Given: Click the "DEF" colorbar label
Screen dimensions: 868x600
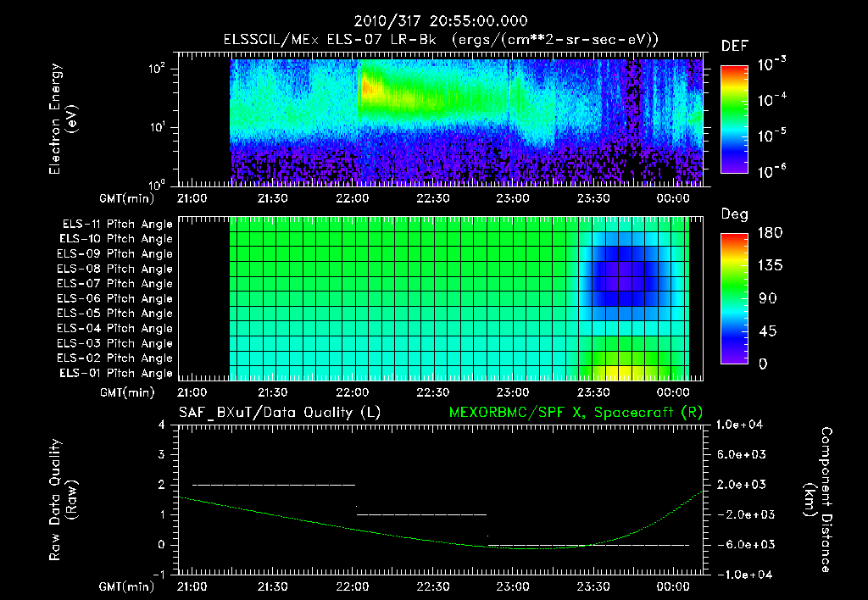Looking at the screenshot, I should (x=735, y=47).
